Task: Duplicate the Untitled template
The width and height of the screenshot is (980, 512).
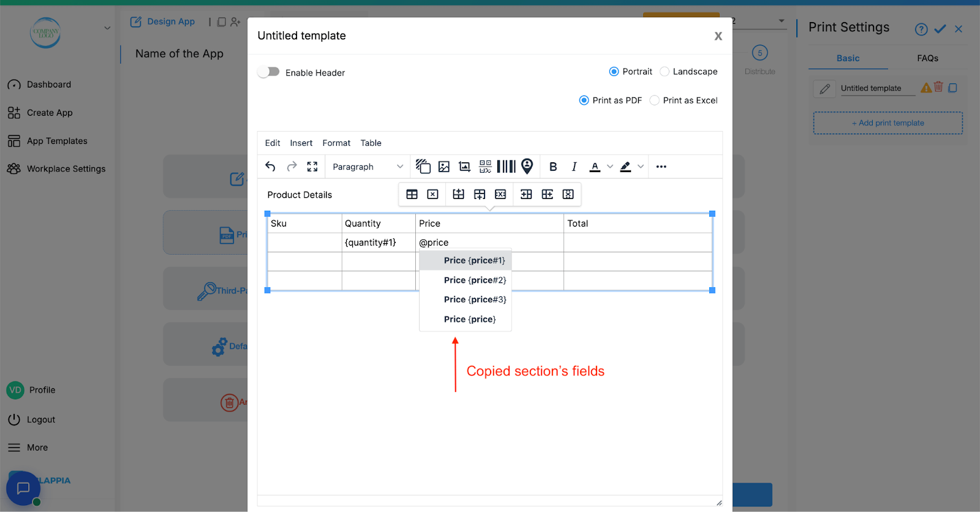Action: [952, 88]
